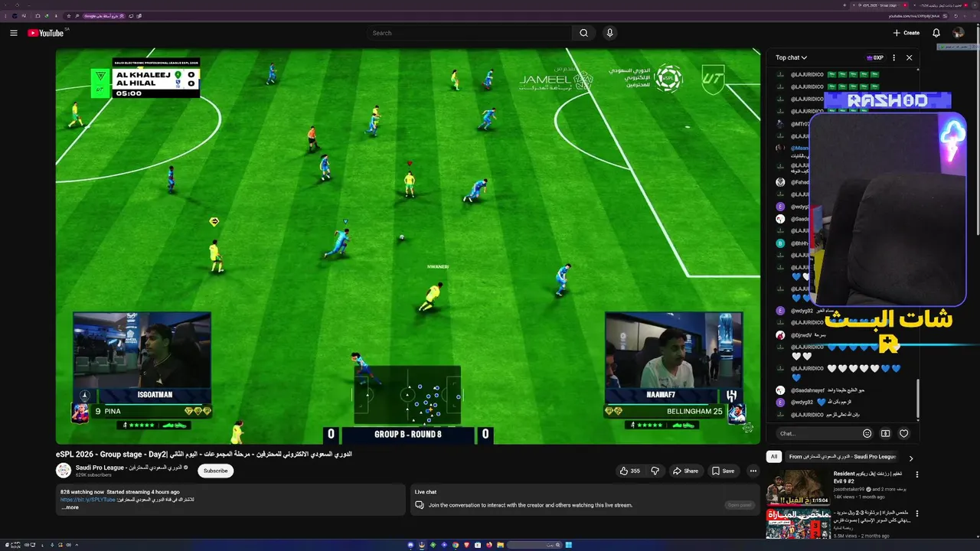Viewport: 980px width, 551px height.
Task: Share the eSPL livestream
Action: click(685, 471)
